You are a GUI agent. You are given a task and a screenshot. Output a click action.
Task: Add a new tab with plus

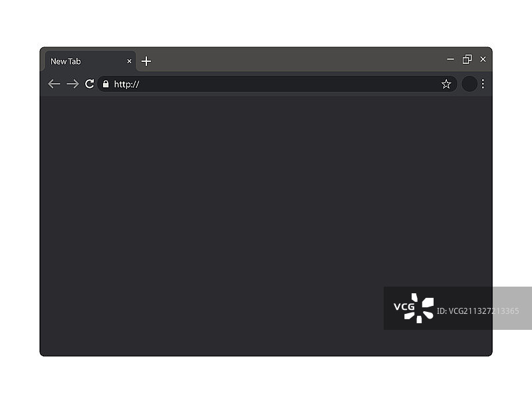click(x=146, y=61)
